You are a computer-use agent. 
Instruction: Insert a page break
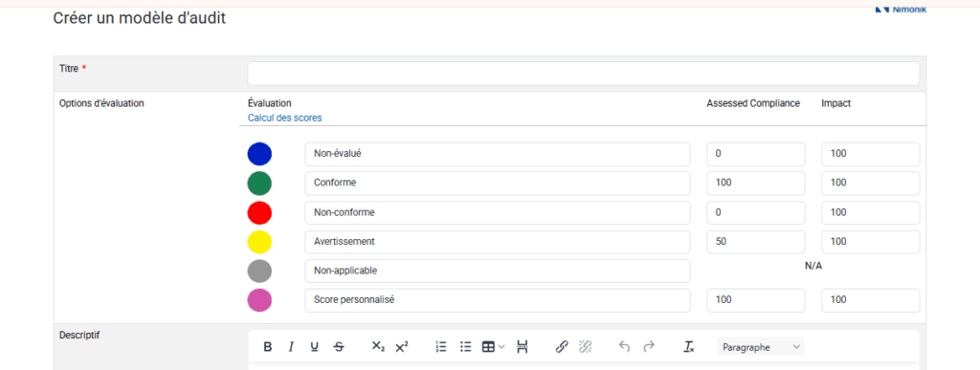pyautogui.click(x=523, y=347)
